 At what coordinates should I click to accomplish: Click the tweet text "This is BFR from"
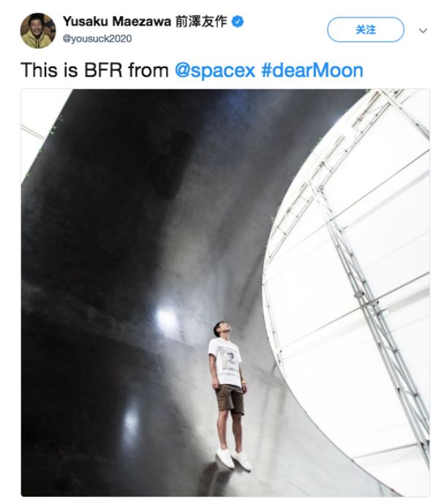point(95,70)
